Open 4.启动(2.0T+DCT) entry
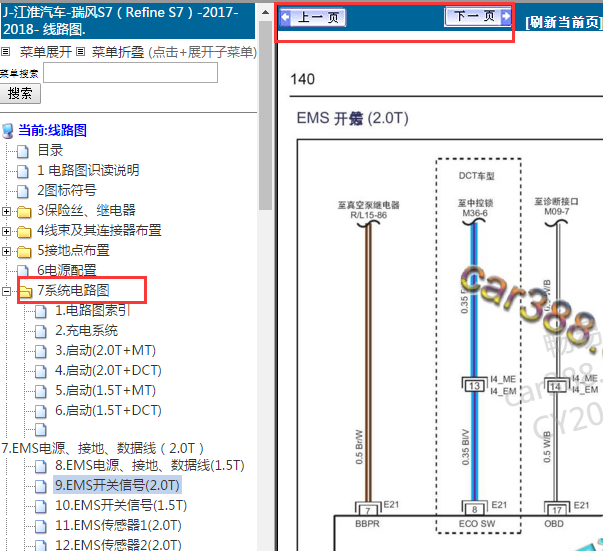The width and height of the screenshot is (603, 551). pyautogui.click(x=108, y=370)
